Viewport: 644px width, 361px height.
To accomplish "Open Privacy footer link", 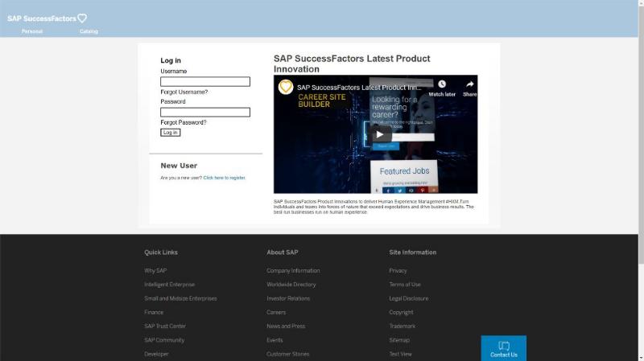I will pos(398,271).
